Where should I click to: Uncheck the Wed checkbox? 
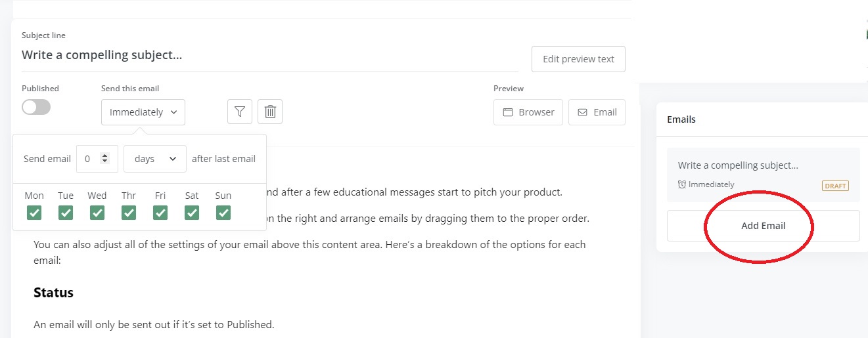tap(97, 213)
